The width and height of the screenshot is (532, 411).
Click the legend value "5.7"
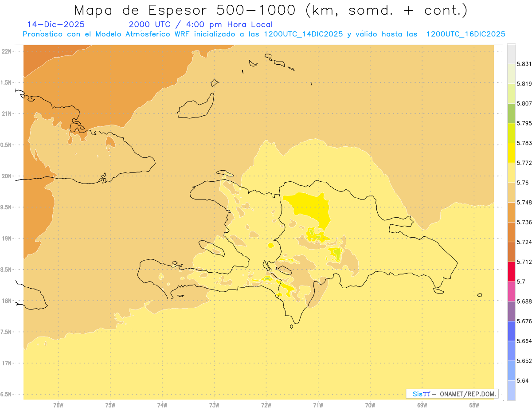coord(521,282)
